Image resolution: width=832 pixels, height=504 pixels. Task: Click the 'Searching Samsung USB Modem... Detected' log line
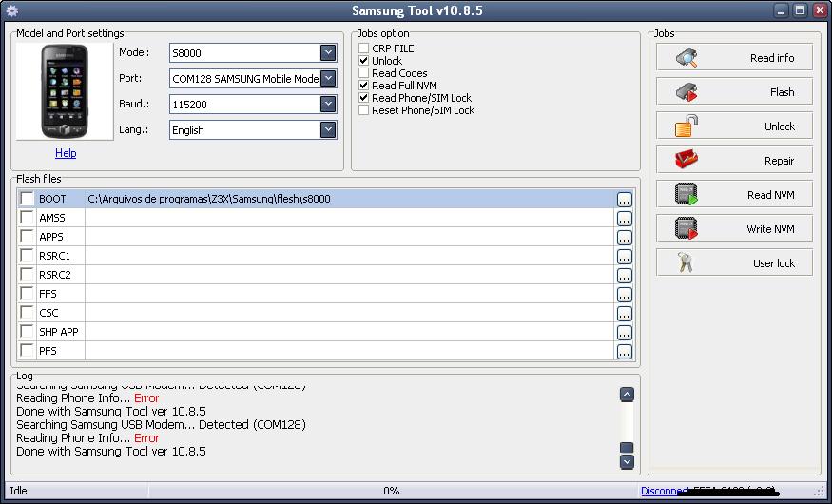[x=161, y=425]
